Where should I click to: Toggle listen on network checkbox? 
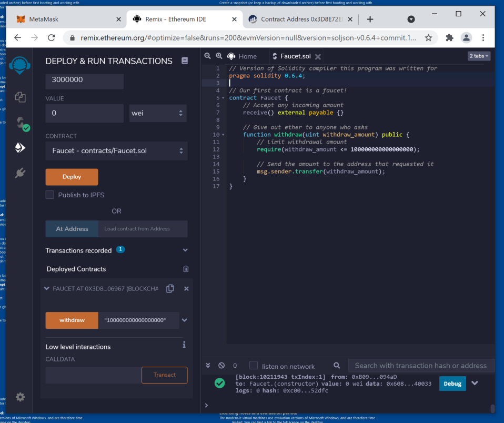point(254,366)
